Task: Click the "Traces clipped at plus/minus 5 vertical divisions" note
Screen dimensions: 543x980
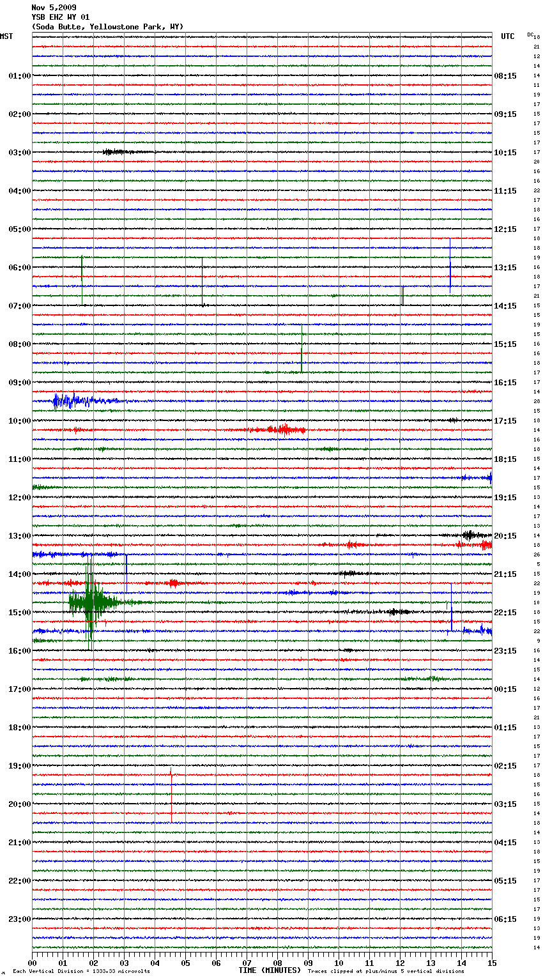Action: [x=386, y=971]
